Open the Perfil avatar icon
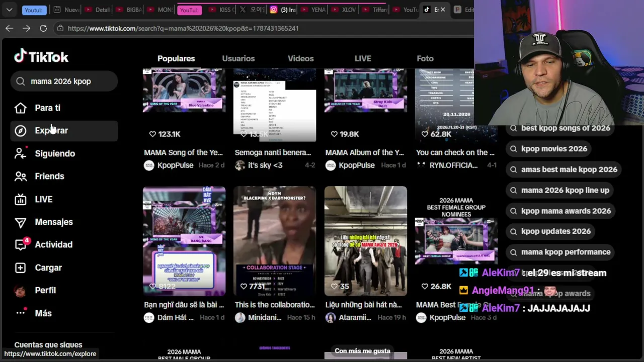Viewport: 644px width, 362px height. point(20,291)
